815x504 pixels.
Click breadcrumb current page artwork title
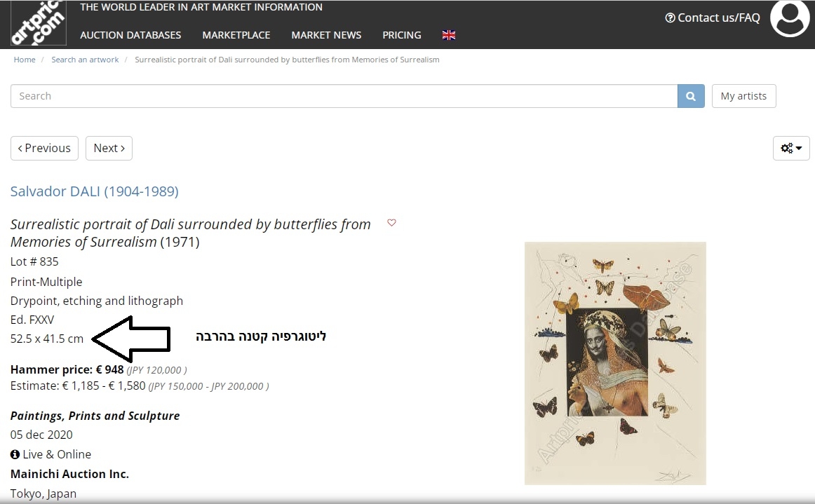point(287,60)
